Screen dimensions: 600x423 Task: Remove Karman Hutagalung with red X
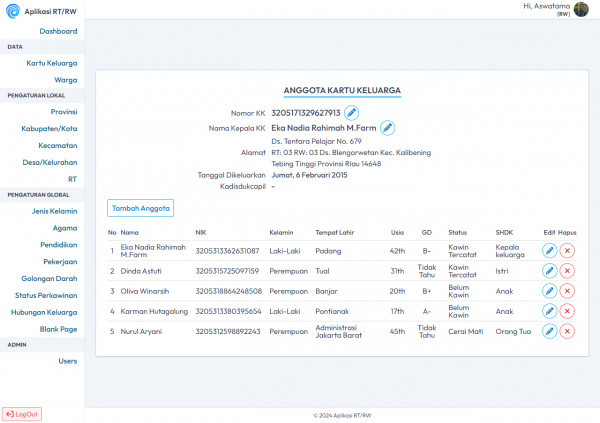pyautogui.click(x=567, y=311)
